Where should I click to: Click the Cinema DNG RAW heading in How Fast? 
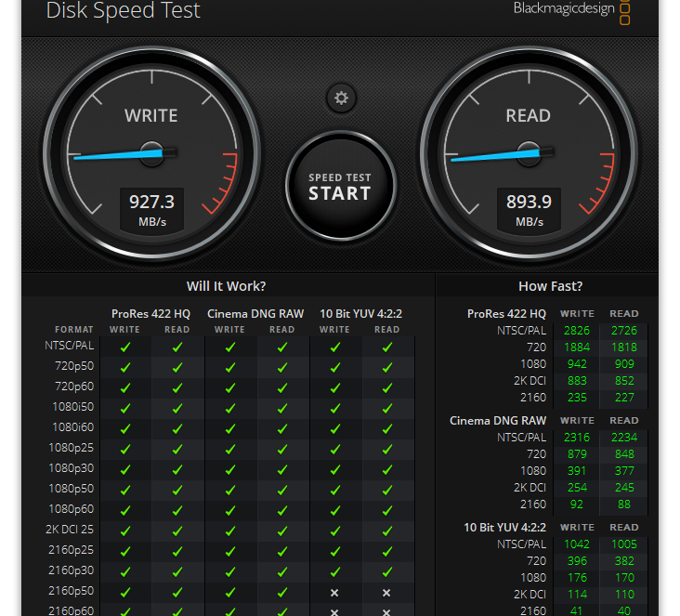(498, 421)
